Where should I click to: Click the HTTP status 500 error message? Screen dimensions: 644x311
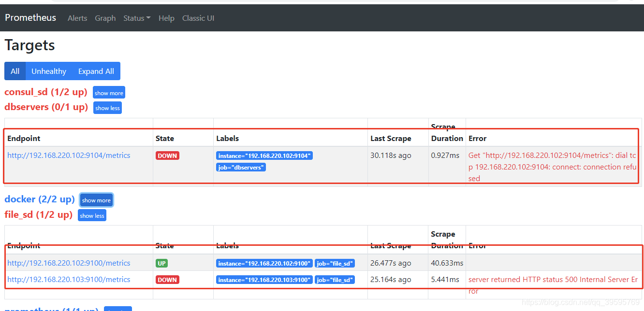[x=553, y=285]
